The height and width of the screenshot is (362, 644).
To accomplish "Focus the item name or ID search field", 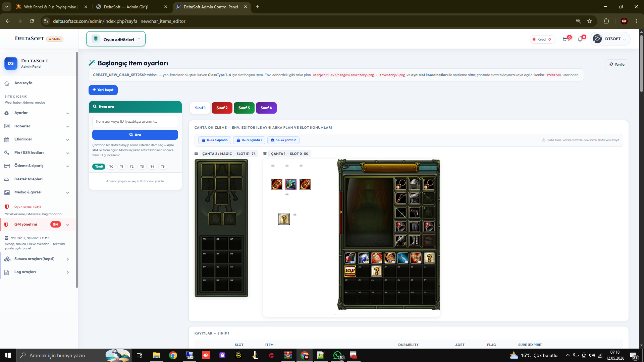I will [135, 121].
